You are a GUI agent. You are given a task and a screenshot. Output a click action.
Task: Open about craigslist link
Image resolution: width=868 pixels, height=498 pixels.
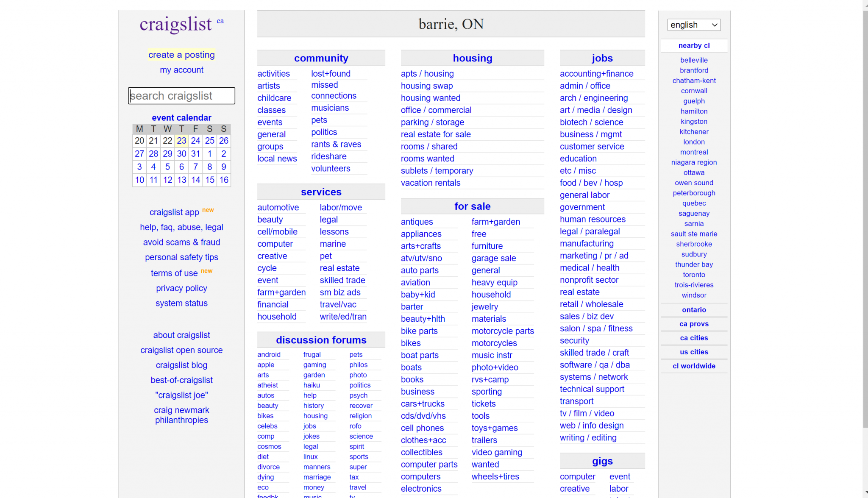[x=181, y=335]
